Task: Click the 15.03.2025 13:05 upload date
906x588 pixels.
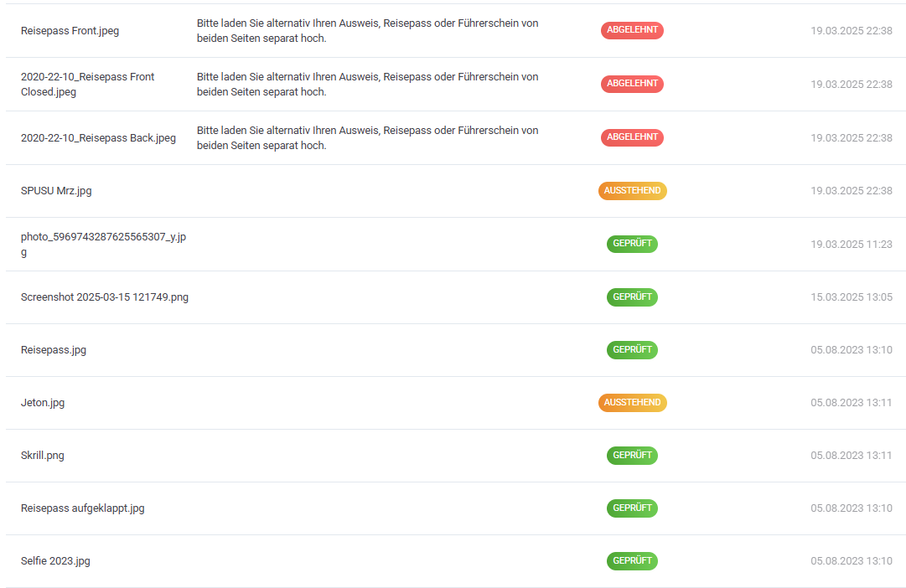Action: tap(851, 297)
